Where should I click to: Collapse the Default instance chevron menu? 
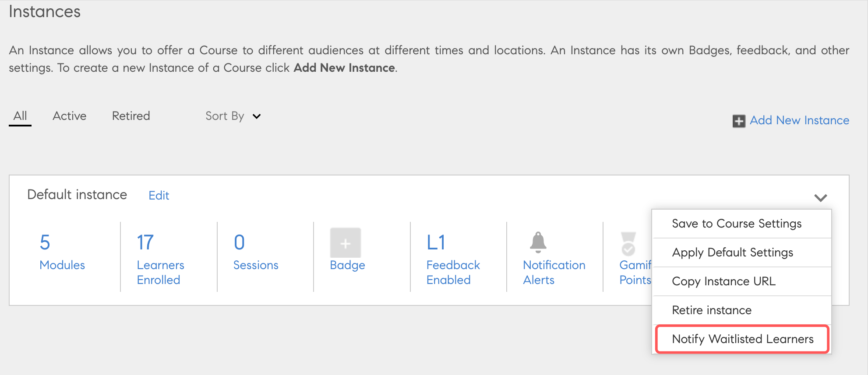pos(820,198)
